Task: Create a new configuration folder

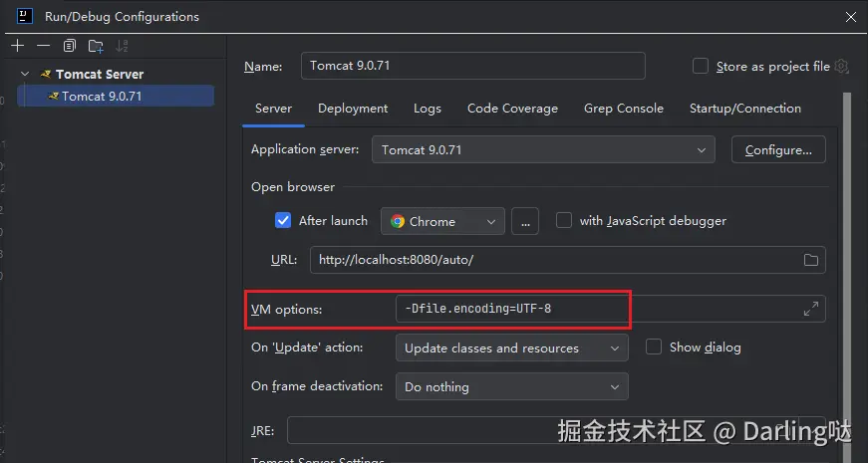Action: pyautogui.click(x=96, y=46)
